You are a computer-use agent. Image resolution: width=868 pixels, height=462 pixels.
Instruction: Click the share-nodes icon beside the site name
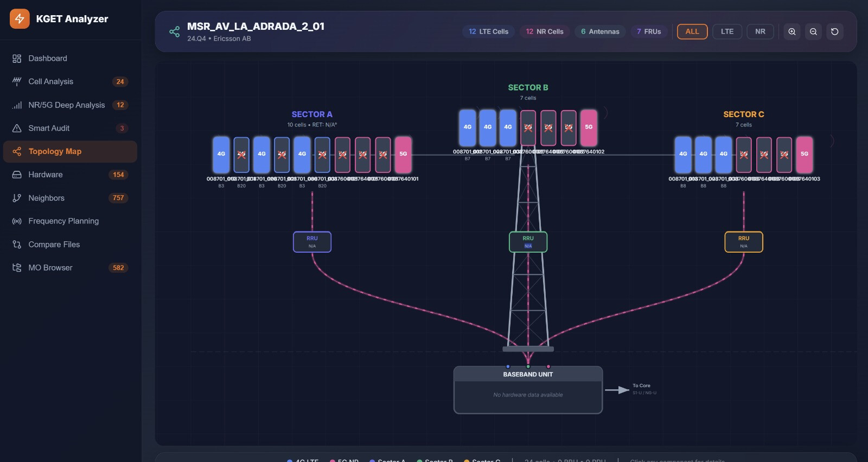pyautogui.click(x=174, y=31)
